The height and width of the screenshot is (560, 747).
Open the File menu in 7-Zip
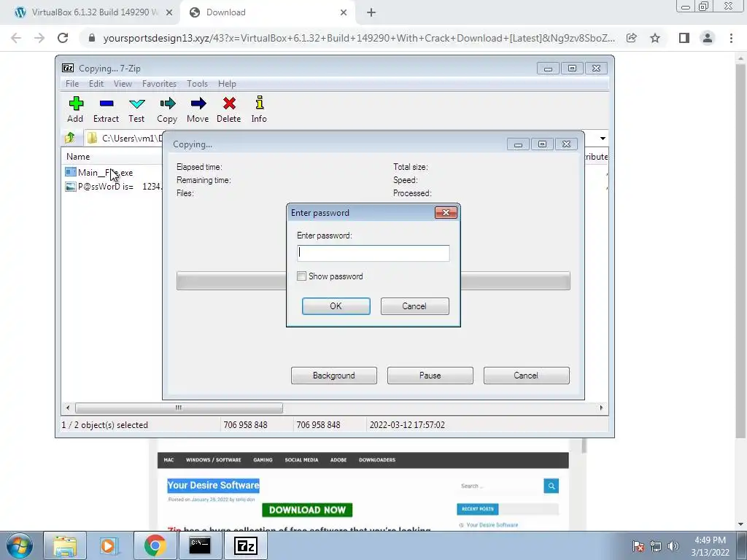pyautogui.click(x=72, y=84)
